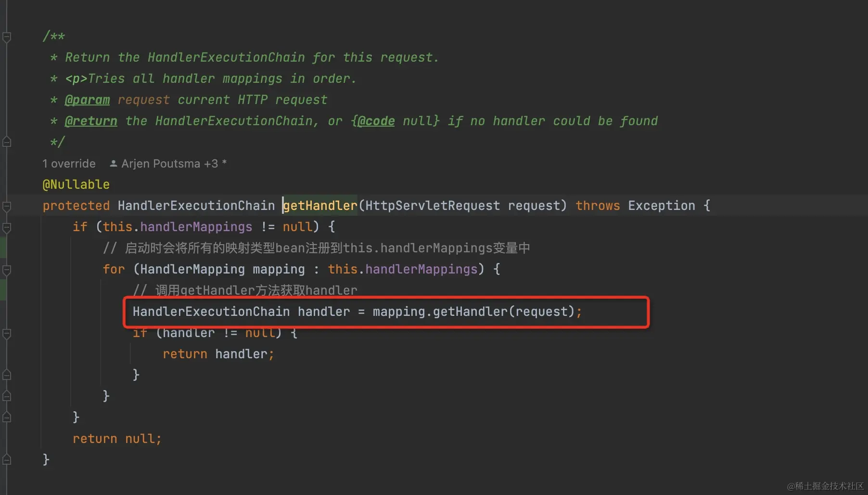The image size is (868, 495).
Task: Click the comment starting with "// 启动时会将所有的映射类型bean"
Action: (x=317, y=248)
